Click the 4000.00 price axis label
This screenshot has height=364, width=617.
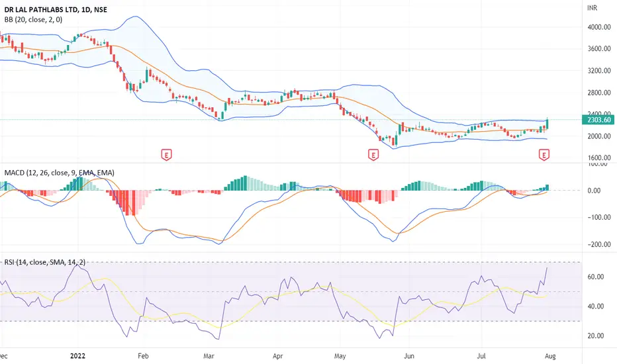[599, 27]
